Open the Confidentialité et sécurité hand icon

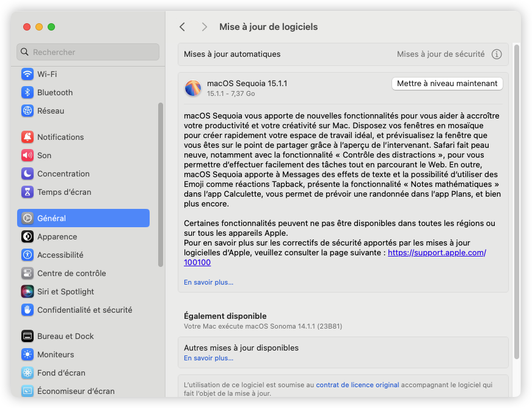coord(27,310)
